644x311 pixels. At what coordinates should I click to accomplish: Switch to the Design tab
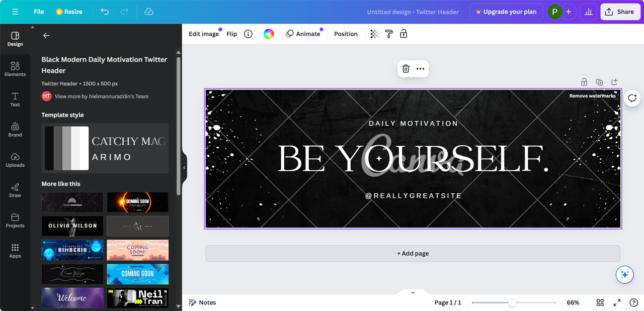[x=15, y=39]
